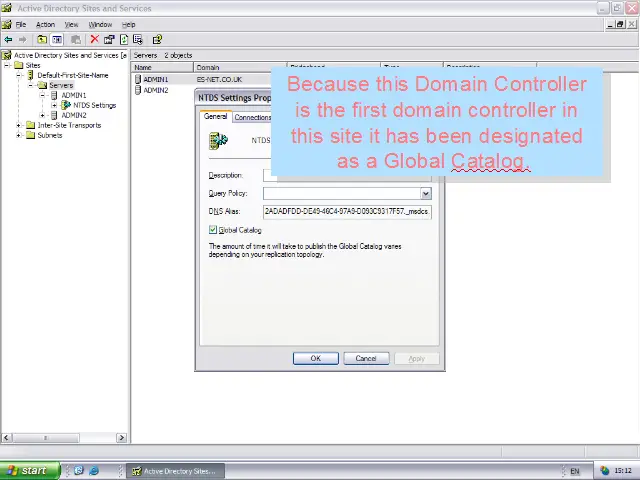The width and height of the screenshot is (640, 480).
Task: Go back with the toolbar Back arrow
Action: 8,40
